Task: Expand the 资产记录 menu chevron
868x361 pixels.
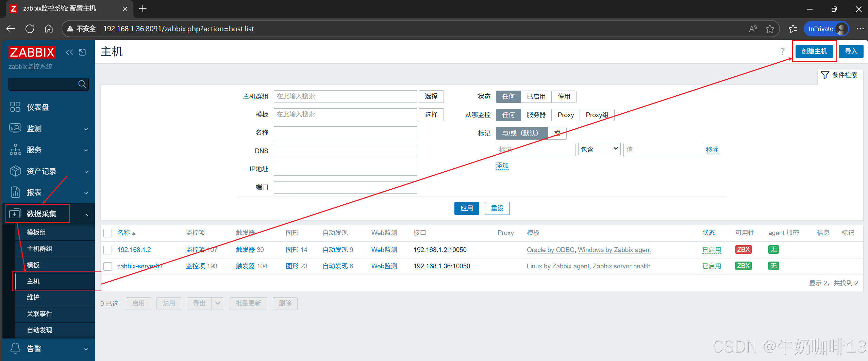Action: [86, 172]
